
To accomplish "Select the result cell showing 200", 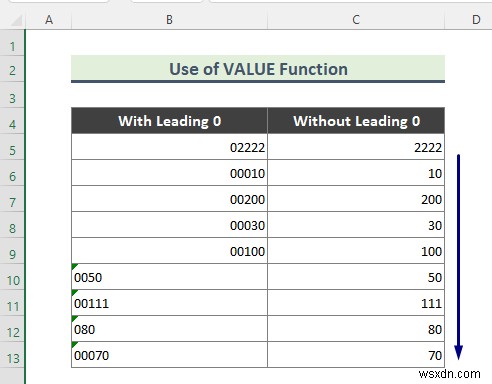I will (356, 199).
